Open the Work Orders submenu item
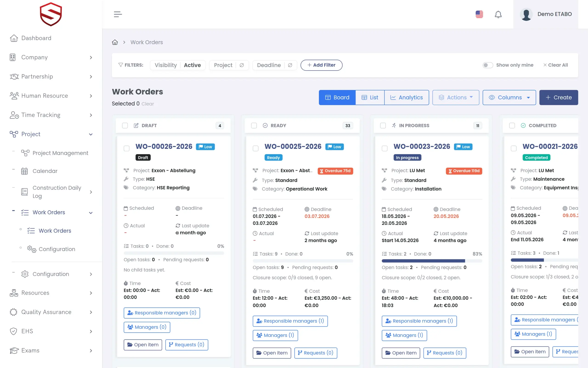Screen dimensions: 588x368 point(55,230)
